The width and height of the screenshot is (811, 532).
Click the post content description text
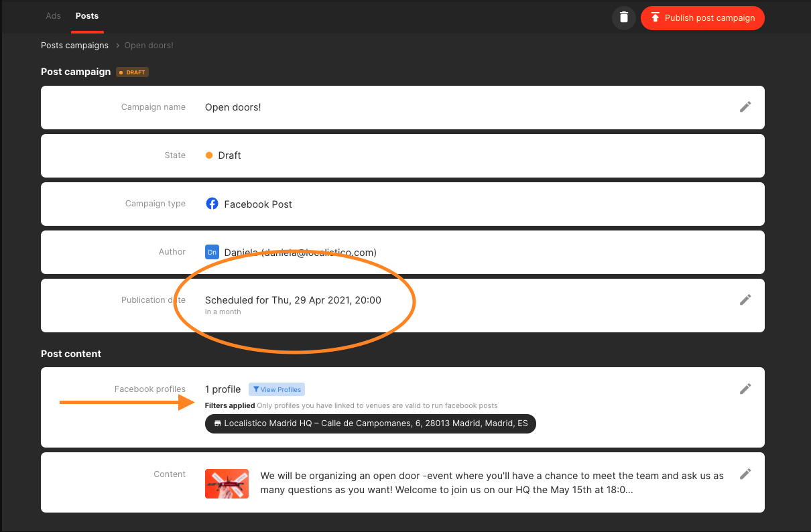coord(492,482)
